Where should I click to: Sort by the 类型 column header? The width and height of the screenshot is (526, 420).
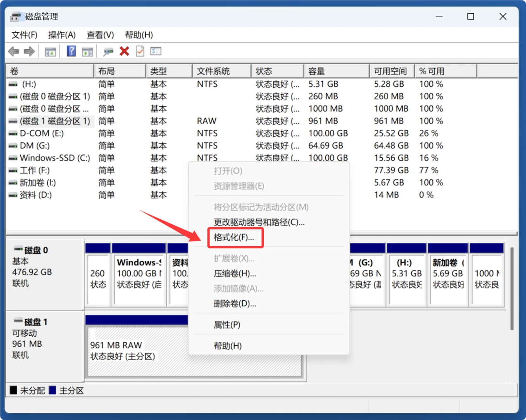tap(169, 71)
